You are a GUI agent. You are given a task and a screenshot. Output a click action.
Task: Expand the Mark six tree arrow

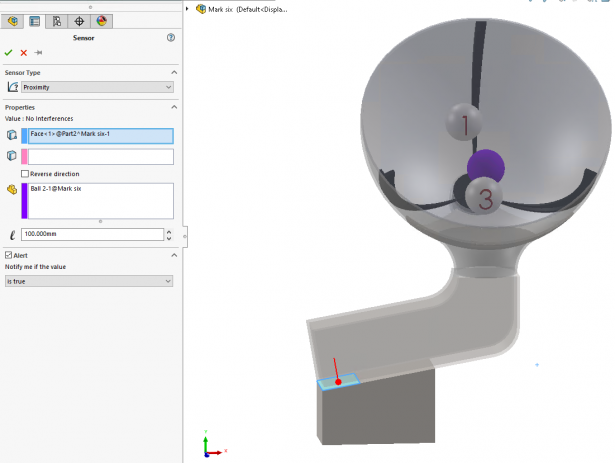click(x=187, y=9)
